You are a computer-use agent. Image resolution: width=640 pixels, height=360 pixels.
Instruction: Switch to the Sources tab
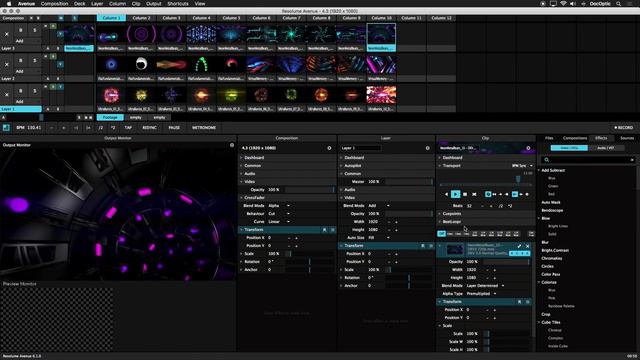tap(627, 138)
